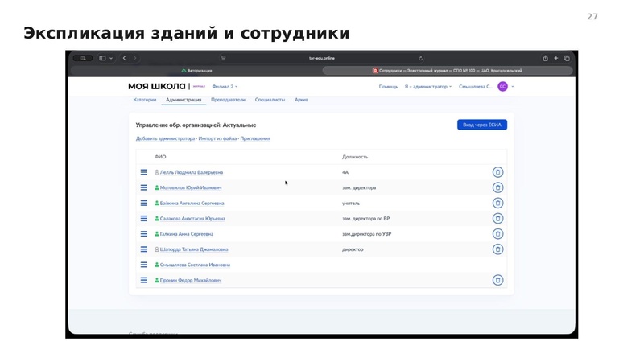Delete the Шапорда Татьяна Джамаловна row
This screenshot has height=362, width=644.
497,249
